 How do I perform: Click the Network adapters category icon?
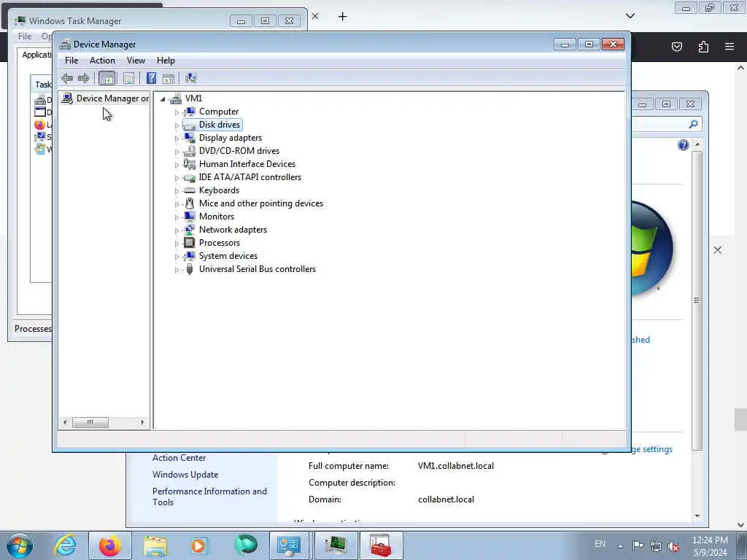[190, 230]
